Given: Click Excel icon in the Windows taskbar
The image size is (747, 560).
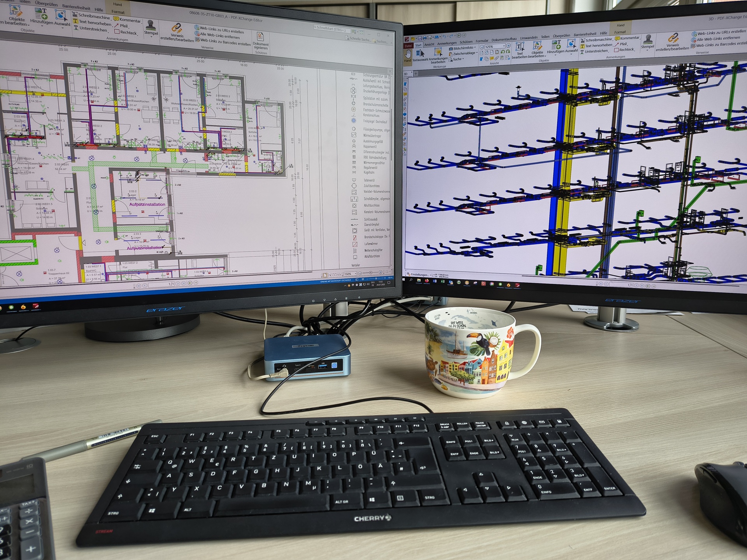Looking at the screenshot, I should [443, 281].
